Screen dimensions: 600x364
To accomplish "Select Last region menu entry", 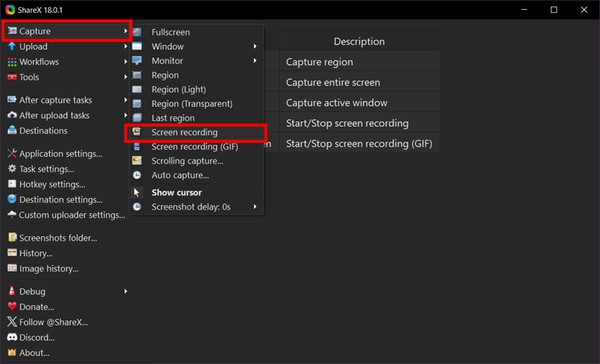I will [197, 118].
